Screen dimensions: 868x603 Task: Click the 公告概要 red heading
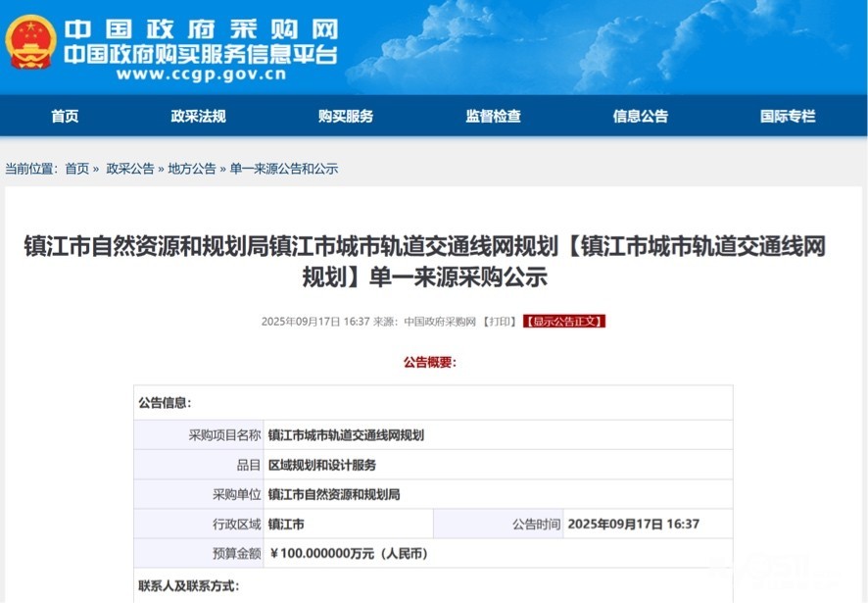pos(430,362)
